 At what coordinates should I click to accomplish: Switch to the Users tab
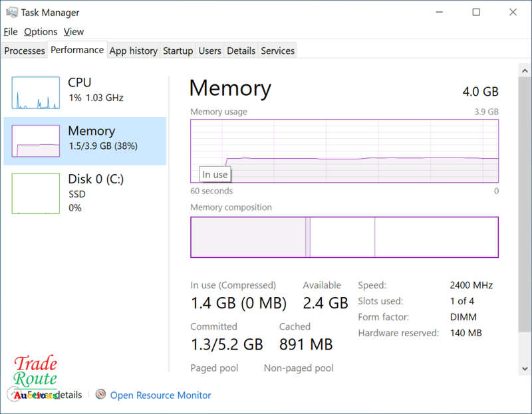click(x=209, y=51)
